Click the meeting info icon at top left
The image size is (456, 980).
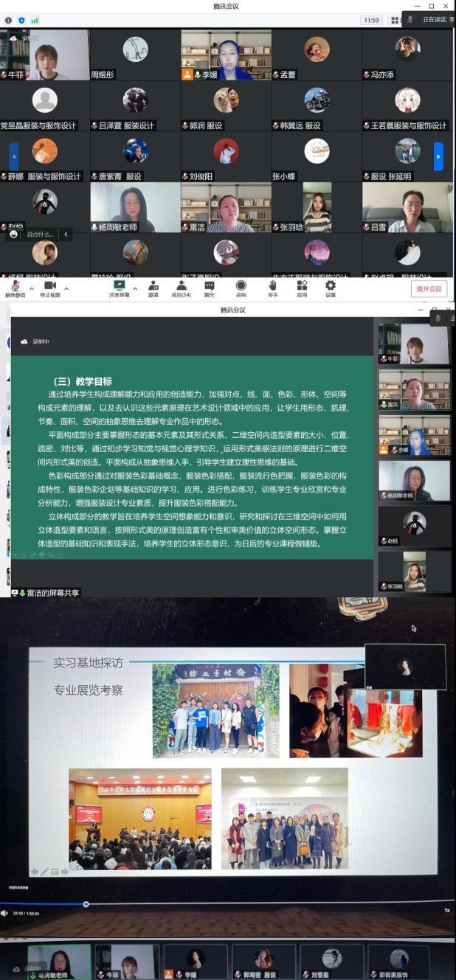[8, 20]
